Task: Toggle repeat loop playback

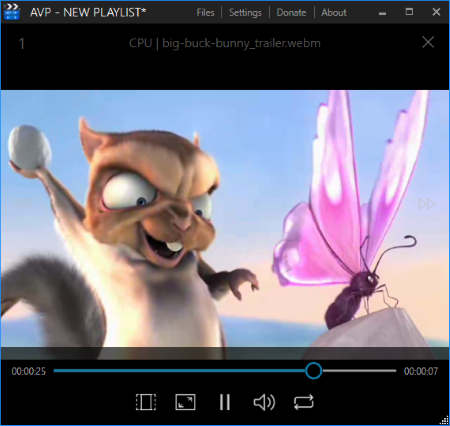Action: pos(304,402)
